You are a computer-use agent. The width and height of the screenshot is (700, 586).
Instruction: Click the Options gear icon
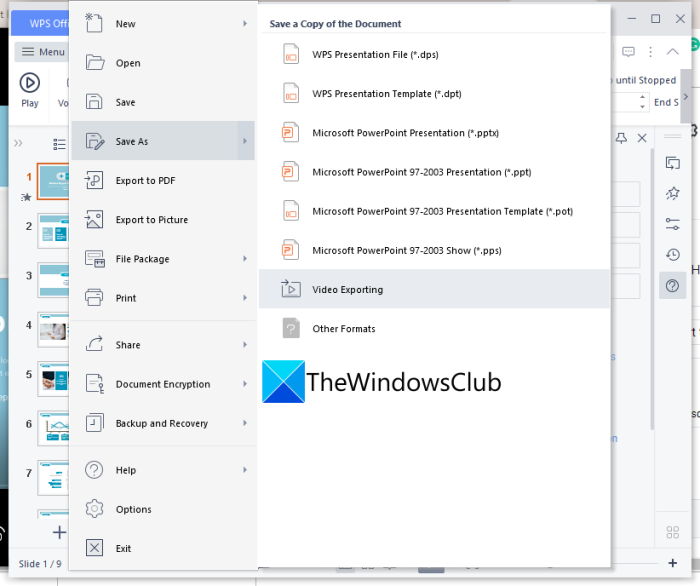point(94,509)
